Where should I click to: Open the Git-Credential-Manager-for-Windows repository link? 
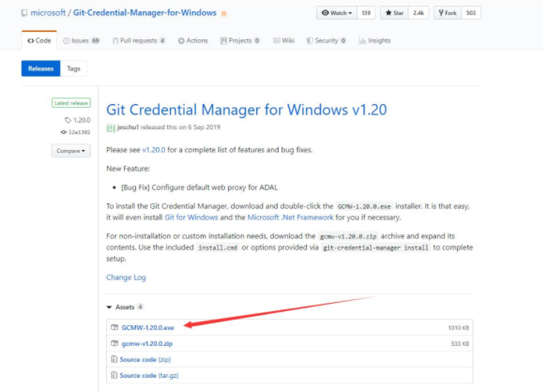pos(145,13)
